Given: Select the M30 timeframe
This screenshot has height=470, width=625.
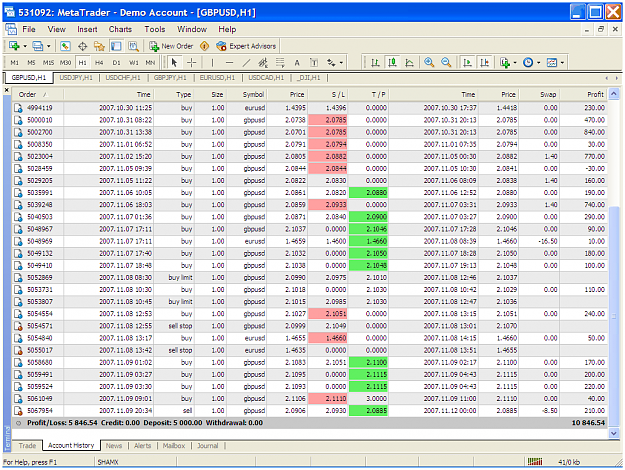Looking at the screenshot, I should 65,63.
